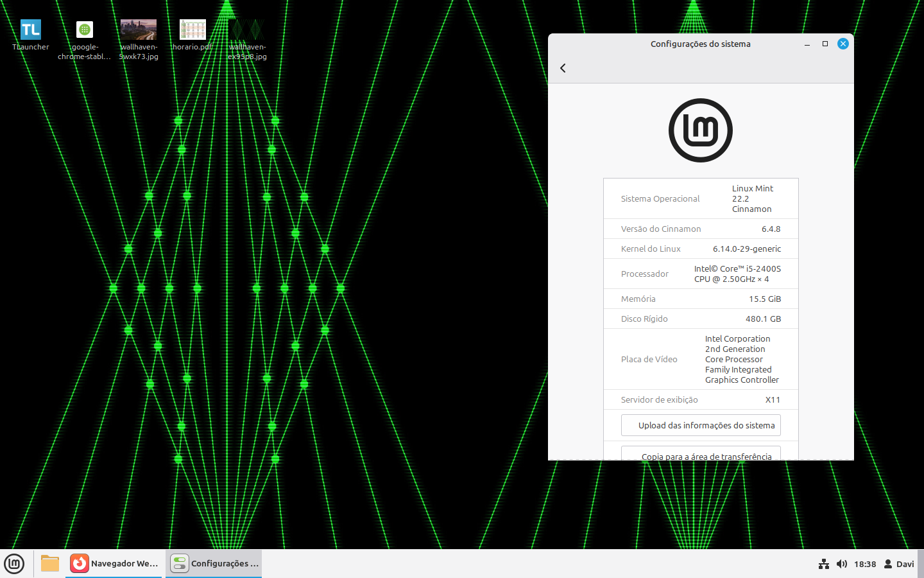The height and width of the screenshot is (578, 924).
Task: Open the Linux Mint start menu
Action: (x=14, y=563)
